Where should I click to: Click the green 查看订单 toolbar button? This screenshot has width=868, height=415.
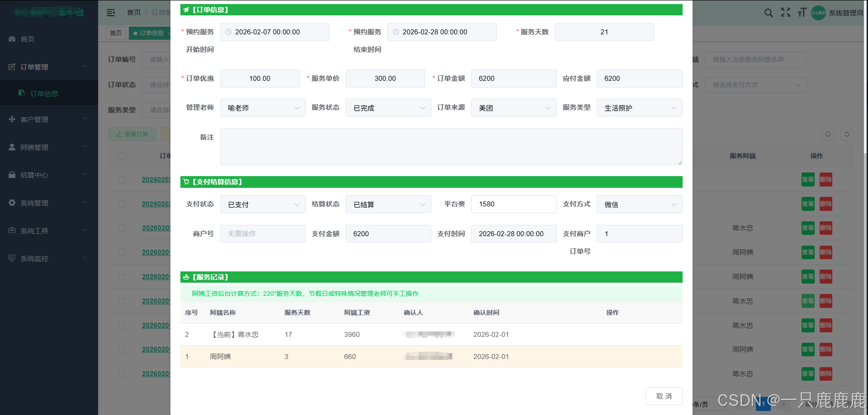coord(132,134)
